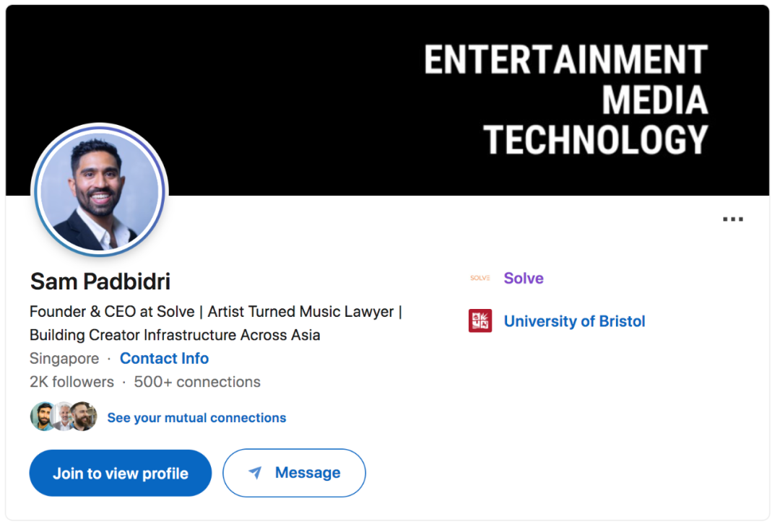Click the Sam Padbidri name heading

[x=100, y=282]
